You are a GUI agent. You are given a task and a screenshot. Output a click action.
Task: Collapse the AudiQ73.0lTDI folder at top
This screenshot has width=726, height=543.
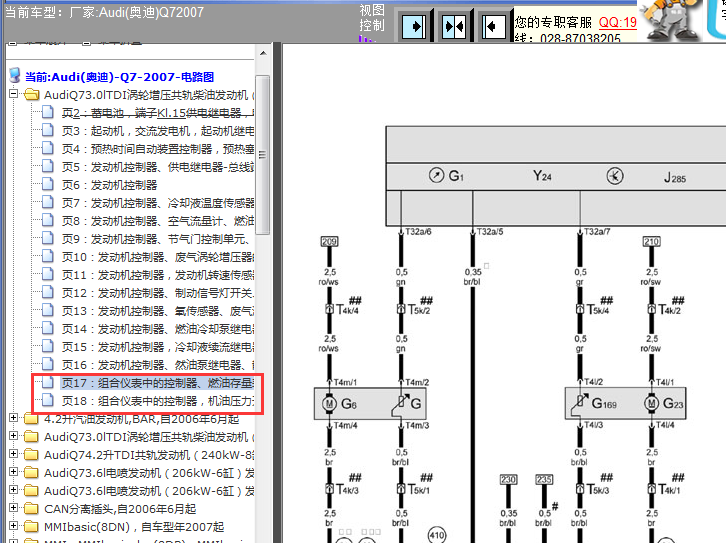point(13,94)
